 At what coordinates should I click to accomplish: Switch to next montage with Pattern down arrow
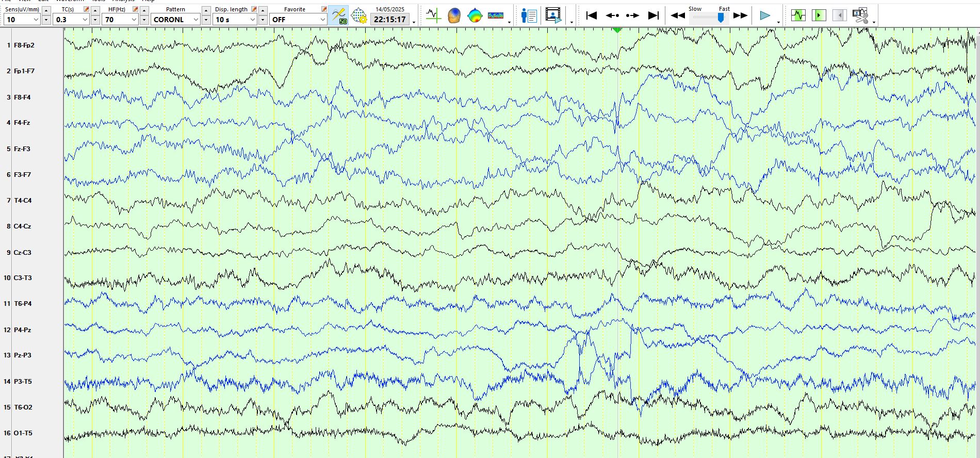click(x=206, y=20)
